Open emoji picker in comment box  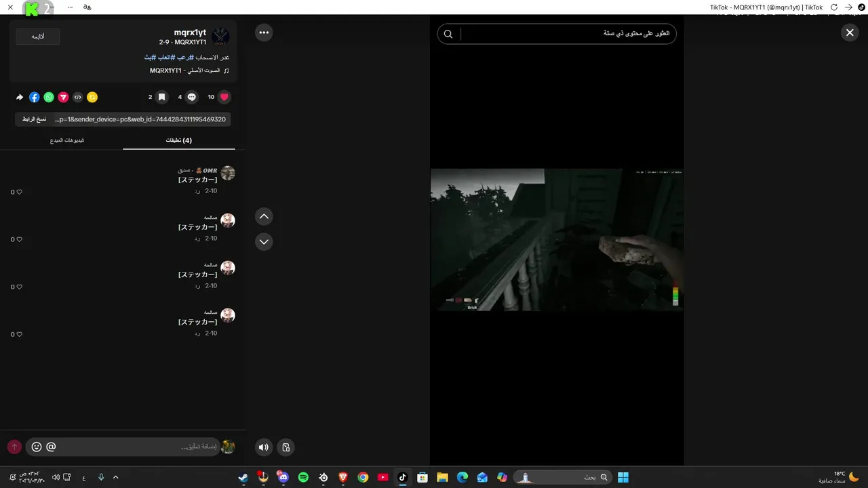click(x=37, y=447)
